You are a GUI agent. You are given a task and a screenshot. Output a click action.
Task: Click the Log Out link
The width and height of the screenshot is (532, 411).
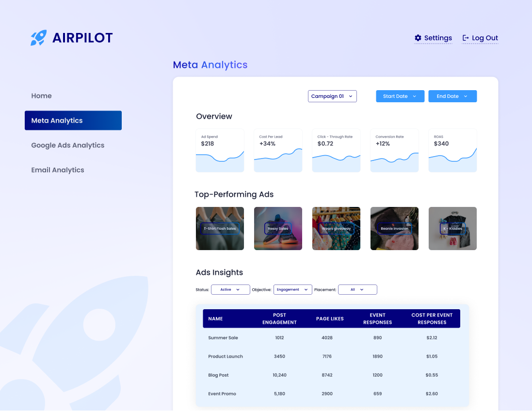pyautogui.click(x=480, y=38)
